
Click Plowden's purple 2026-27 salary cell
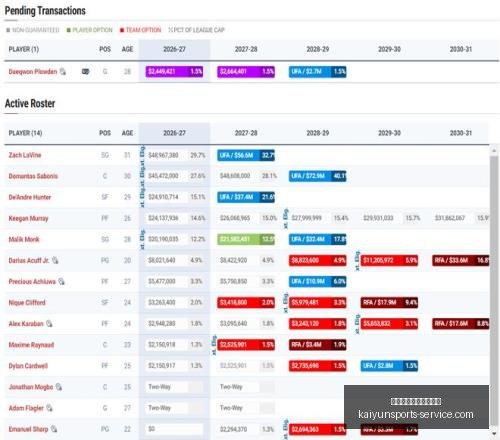(x=174, y=72)
